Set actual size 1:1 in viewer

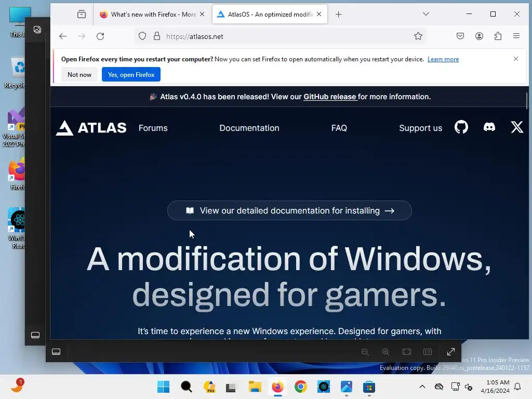[x=428, y=352]
